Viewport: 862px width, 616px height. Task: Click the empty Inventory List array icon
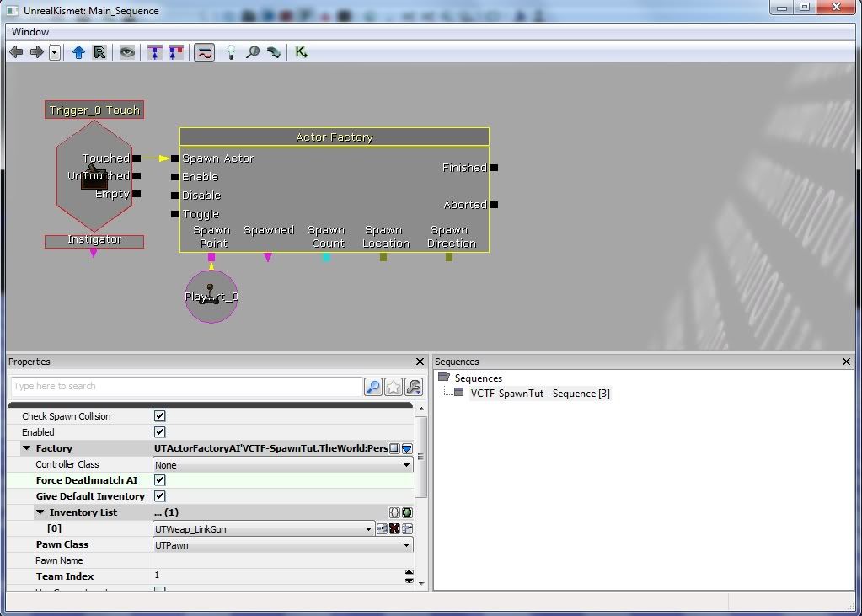(394, 512)
